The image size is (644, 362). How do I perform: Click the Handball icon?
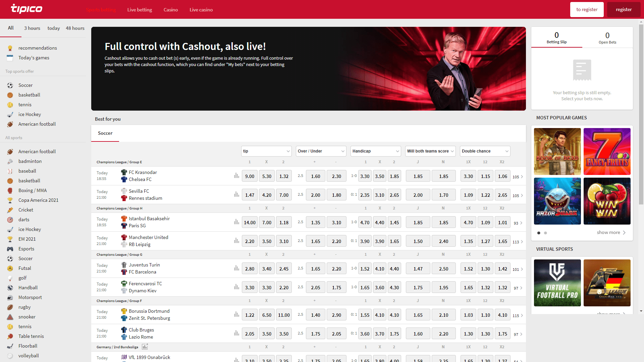(10, 288)
